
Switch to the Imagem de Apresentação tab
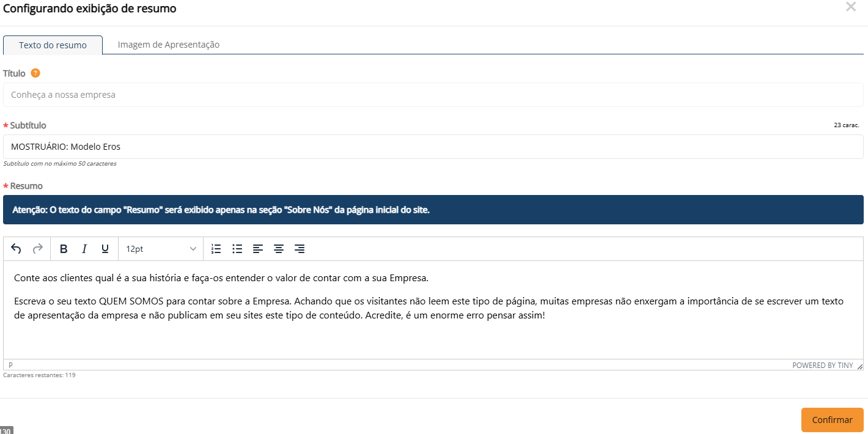(x=169, y=45)
